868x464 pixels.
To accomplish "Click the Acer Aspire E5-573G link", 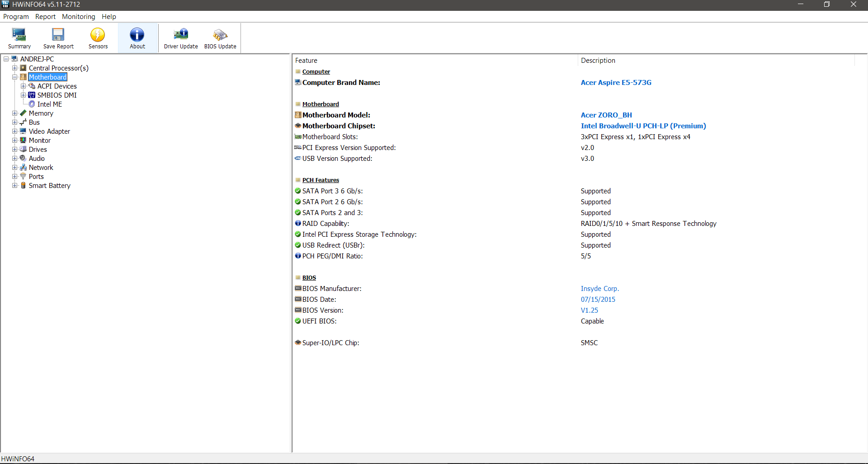I will click(616, 82).
